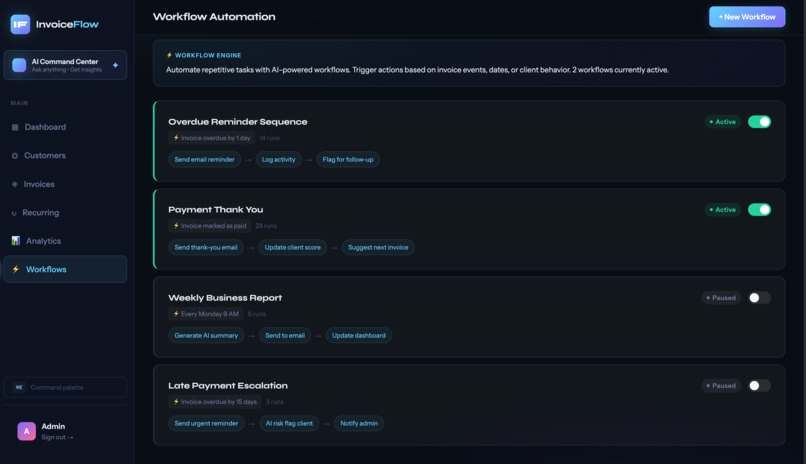Open the Analytics section
806x464 pixels.
tap(65, 241)
